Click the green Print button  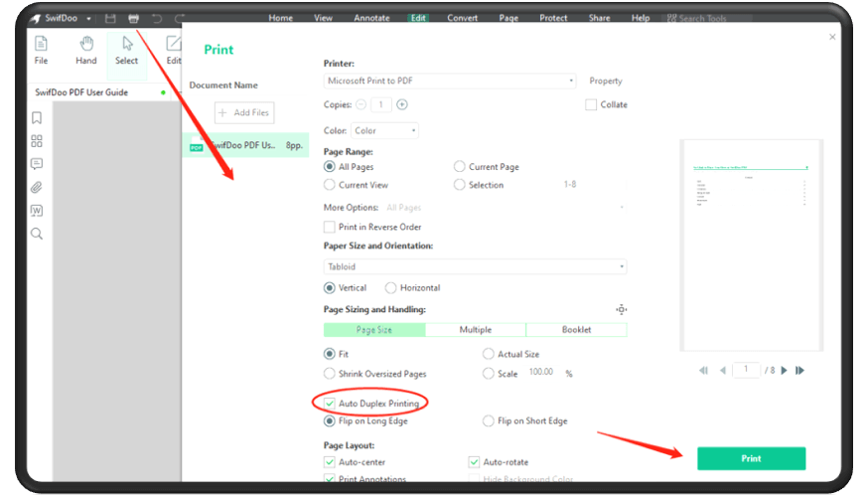[751, 458]
